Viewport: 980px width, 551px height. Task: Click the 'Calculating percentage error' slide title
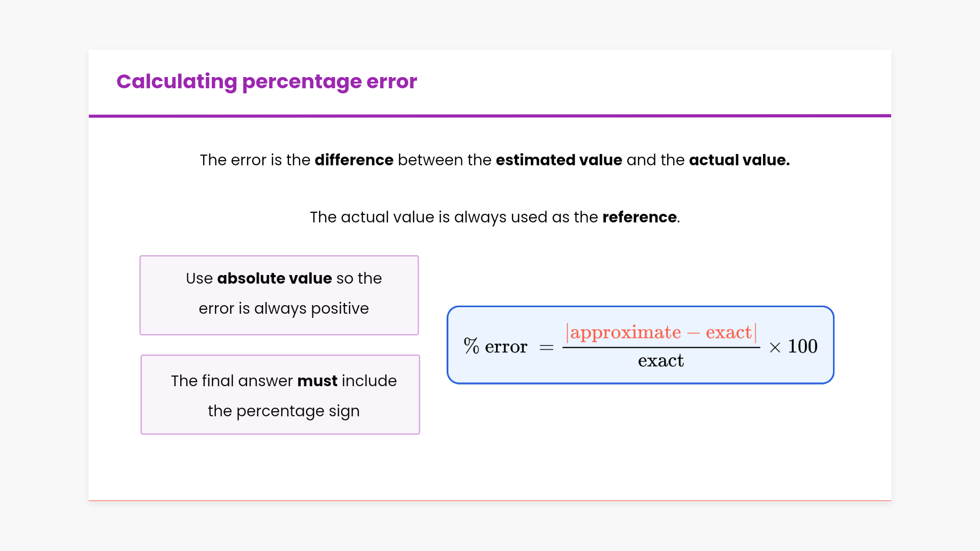pyautogui.click(x=266, y=82)
